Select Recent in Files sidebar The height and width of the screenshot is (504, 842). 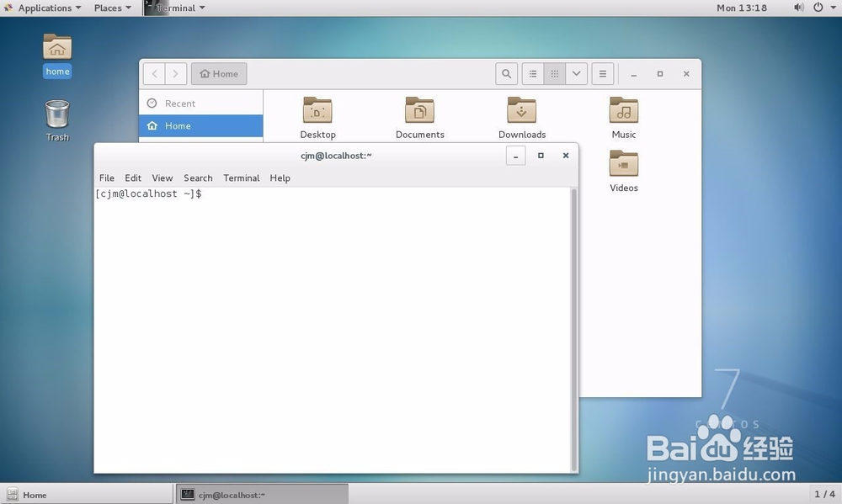[x=201, y=103]
